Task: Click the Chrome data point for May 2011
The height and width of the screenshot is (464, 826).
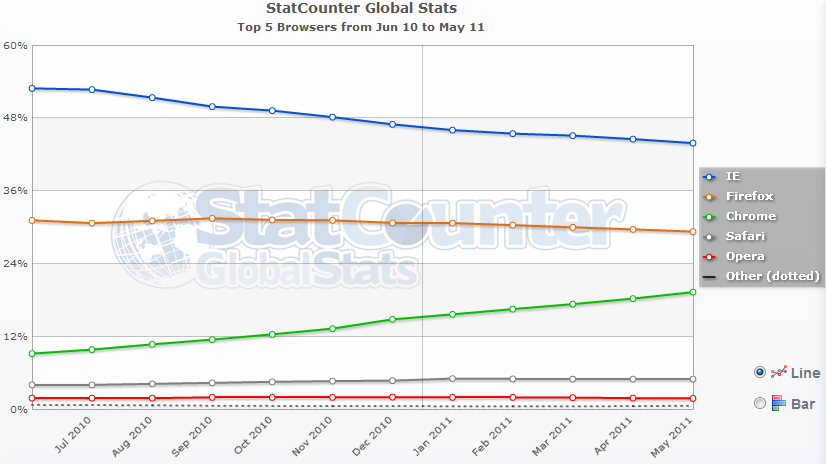Action: (x=692, y=292)
